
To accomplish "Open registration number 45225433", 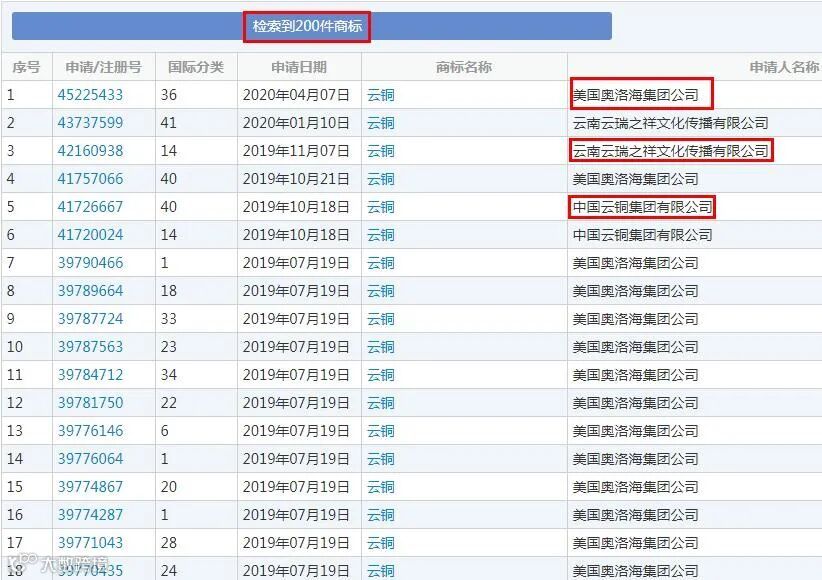I will (x=90, y=95).
